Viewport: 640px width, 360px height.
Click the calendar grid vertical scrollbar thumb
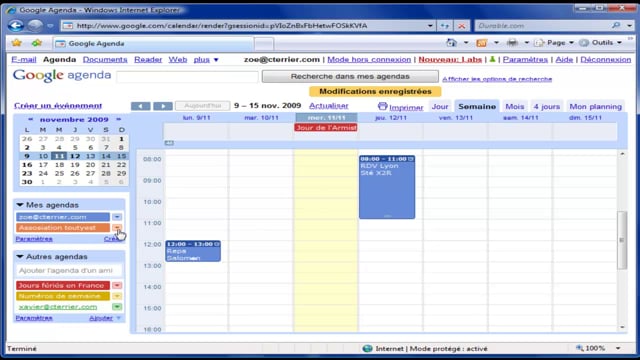(x=622, y=240)
